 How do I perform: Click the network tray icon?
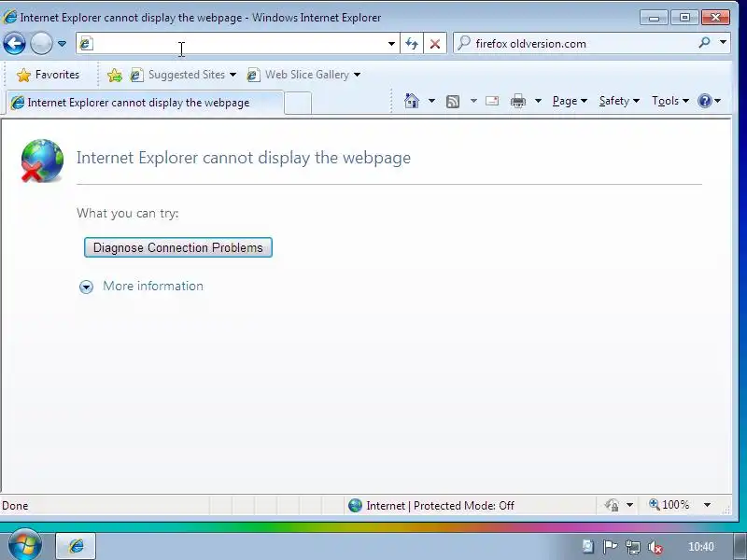(633, 547)
